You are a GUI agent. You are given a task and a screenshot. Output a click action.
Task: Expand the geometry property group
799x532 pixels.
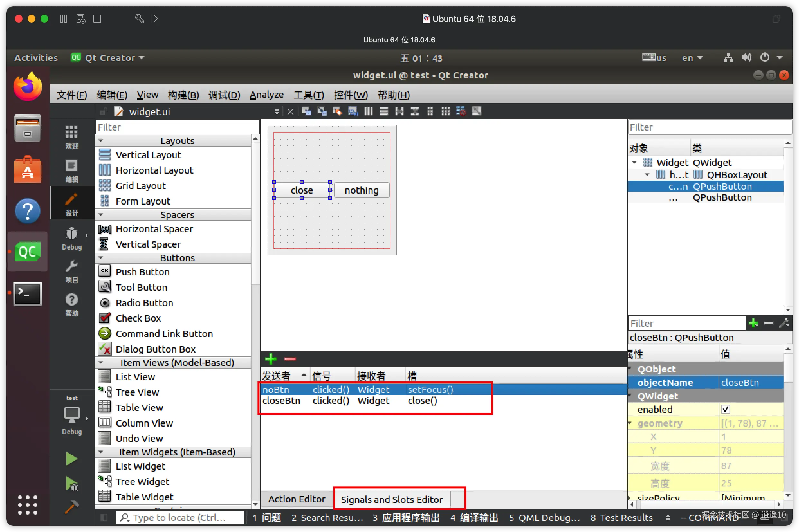(x=630, y=423)
